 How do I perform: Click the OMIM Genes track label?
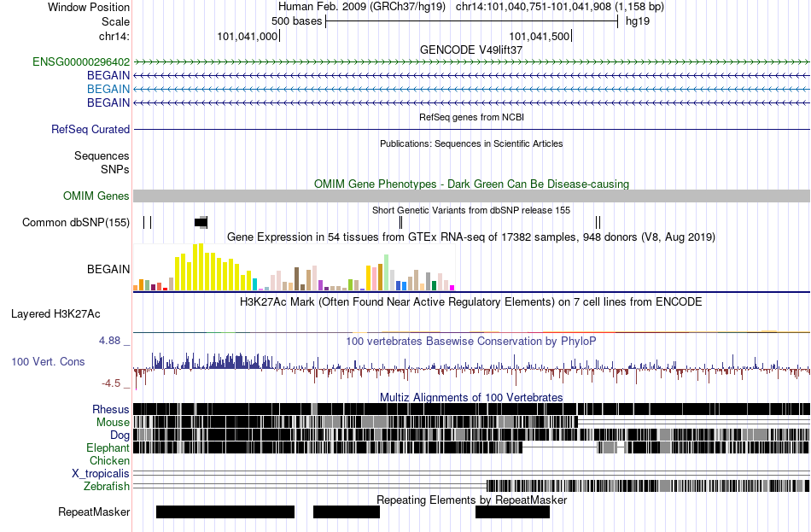pyautogui.click(x=96, y=196)
